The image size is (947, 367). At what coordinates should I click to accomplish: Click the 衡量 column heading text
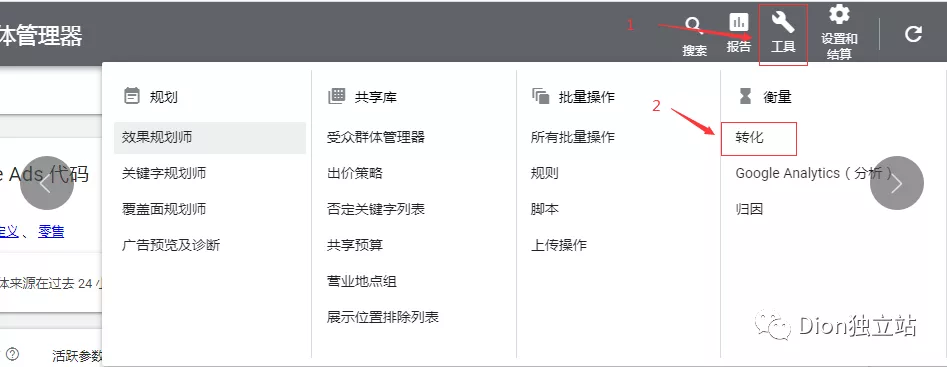pos(777,97)
